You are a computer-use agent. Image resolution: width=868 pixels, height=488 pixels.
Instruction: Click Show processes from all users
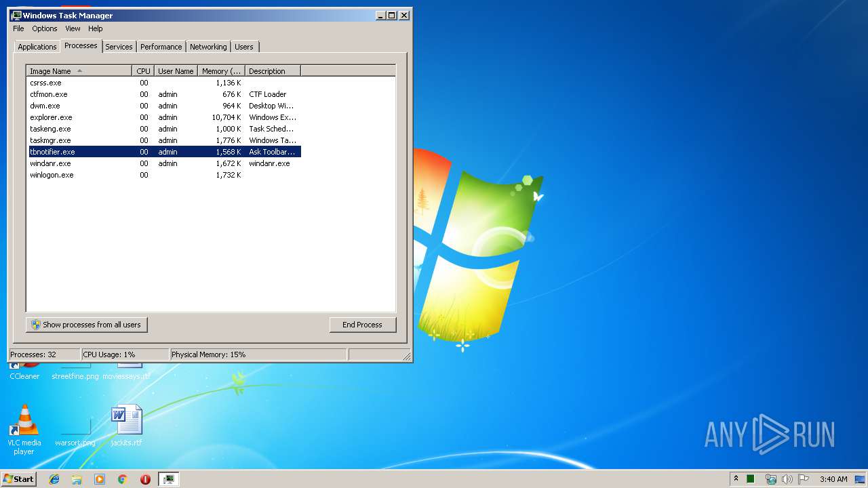(87, 325)
